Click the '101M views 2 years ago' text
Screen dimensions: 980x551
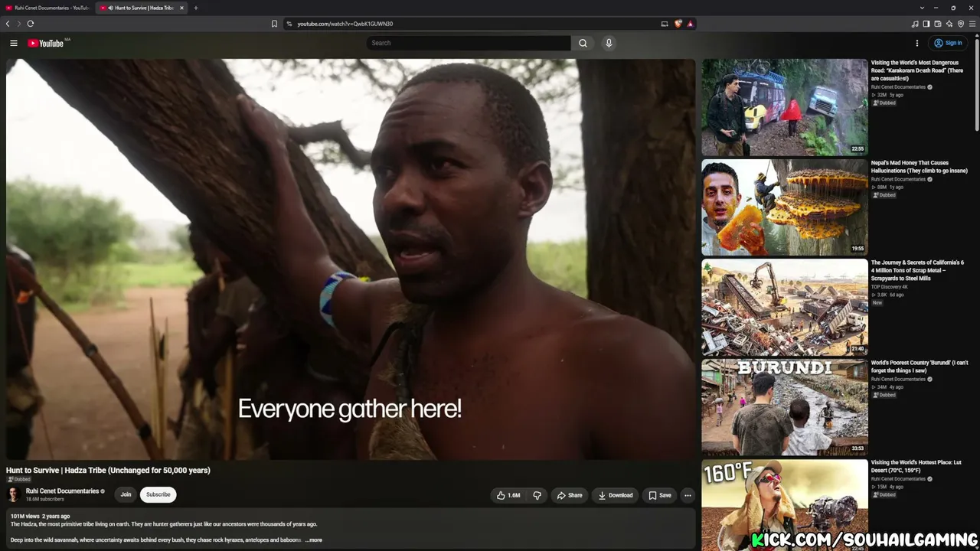tap(40, 517)
